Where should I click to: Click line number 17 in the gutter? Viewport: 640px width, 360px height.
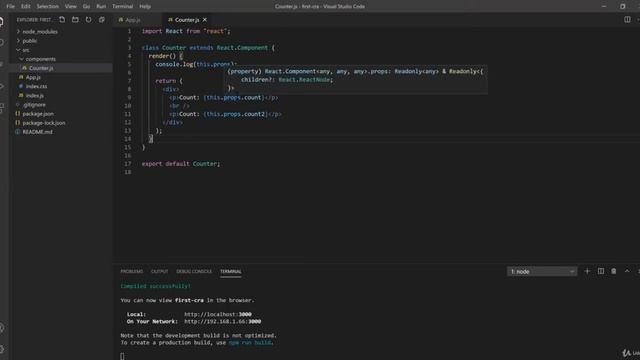tap(127, 164)
